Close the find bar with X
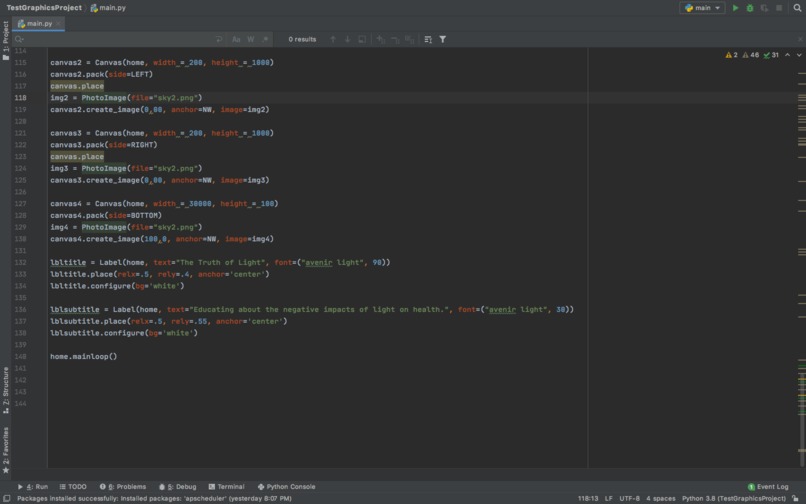The image size is (806, 504). coord(800,39)
